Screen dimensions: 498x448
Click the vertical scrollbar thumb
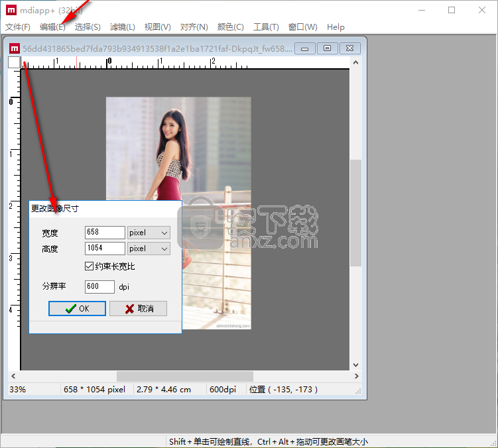(355, 212)
